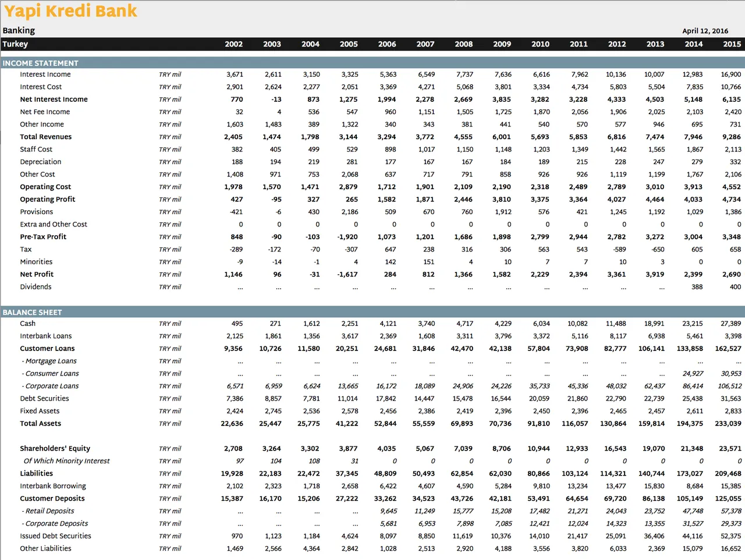Select the Other Income row label
This screenshot has width=745, height=560.
click(42, 125)
